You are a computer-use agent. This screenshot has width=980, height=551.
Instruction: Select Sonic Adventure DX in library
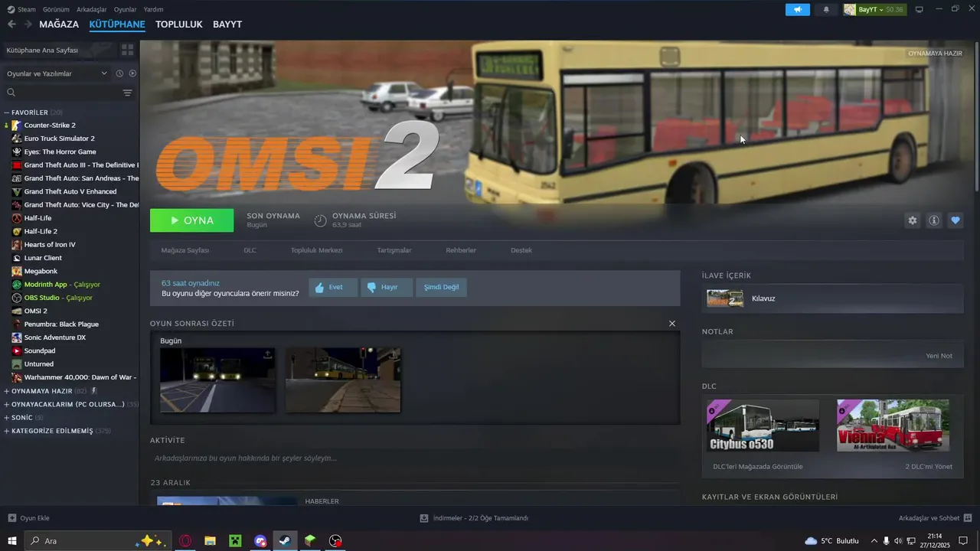pos(55,337)
